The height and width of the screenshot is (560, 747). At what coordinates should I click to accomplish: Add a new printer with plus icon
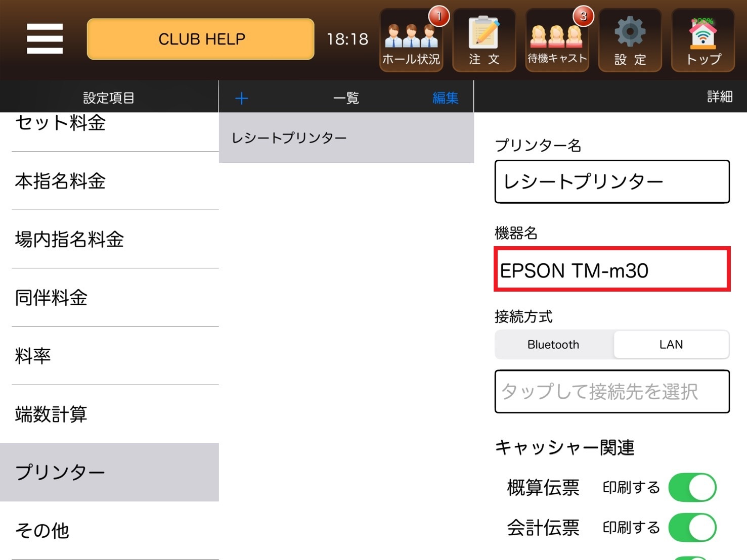coord(242,98)
